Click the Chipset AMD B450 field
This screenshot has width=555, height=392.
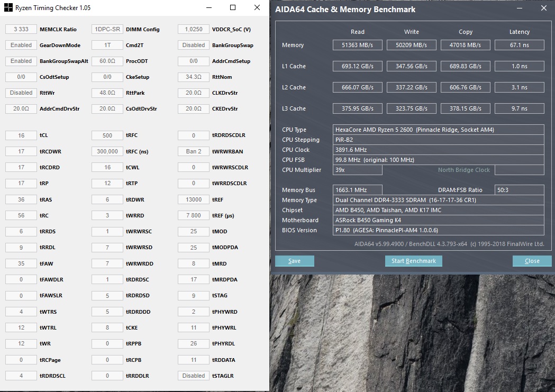438,210
